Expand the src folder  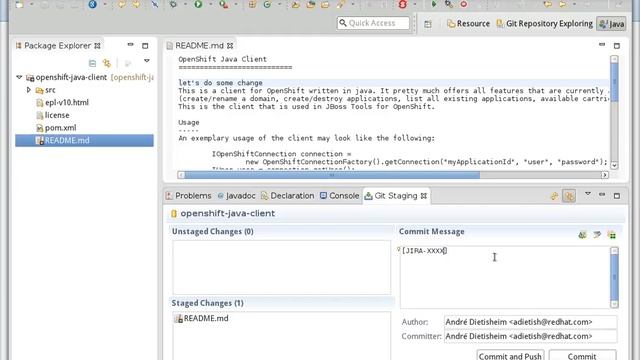pos(29,89)
